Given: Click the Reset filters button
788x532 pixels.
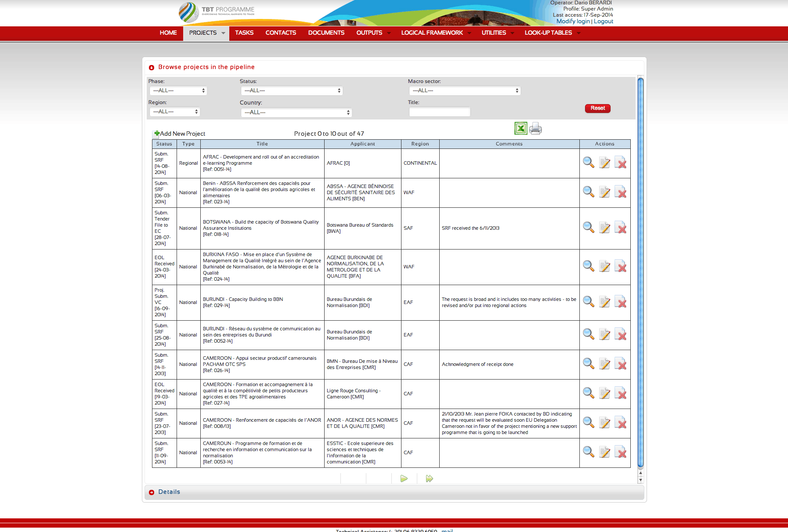Looking at the screenshot, I should click(x=598, y=108).
